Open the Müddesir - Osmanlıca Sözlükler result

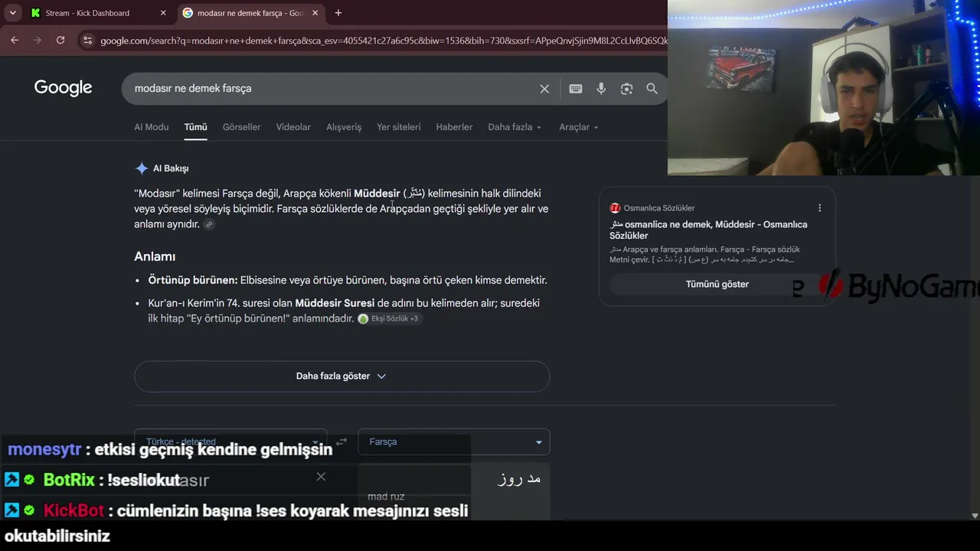[x=708, y=230]
